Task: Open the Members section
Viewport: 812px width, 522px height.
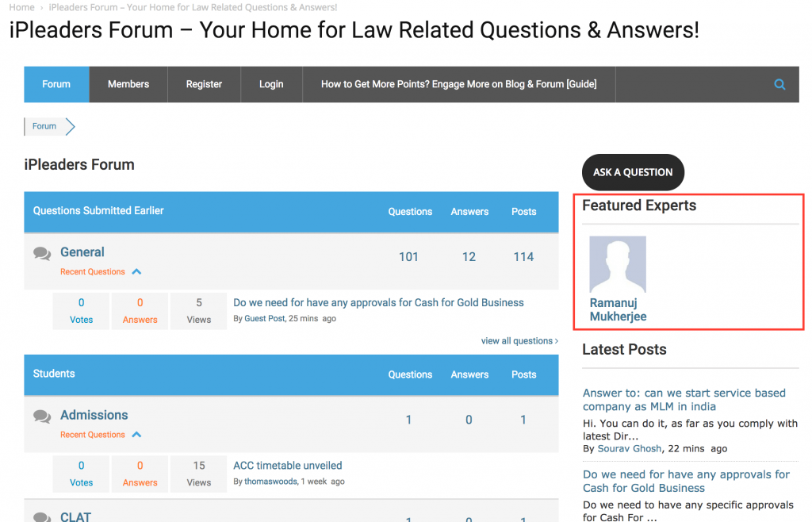Action: pos(128,84)
